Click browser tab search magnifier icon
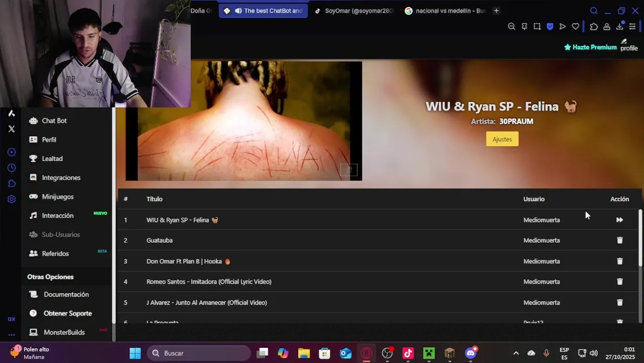644x363 pixels. tap(594, 11)
